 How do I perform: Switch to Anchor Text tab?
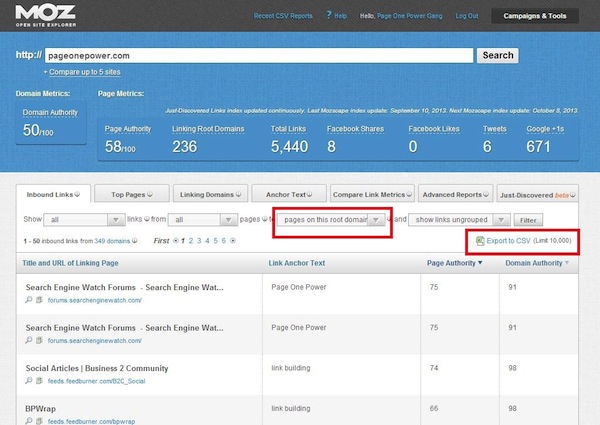click(289, 194)
